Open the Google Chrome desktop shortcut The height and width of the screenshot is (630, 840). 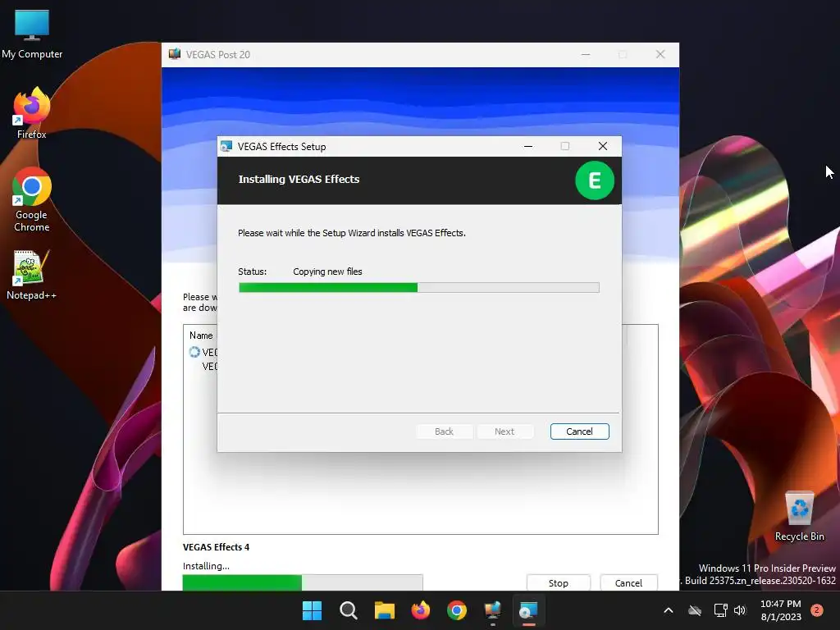(32, 200)
